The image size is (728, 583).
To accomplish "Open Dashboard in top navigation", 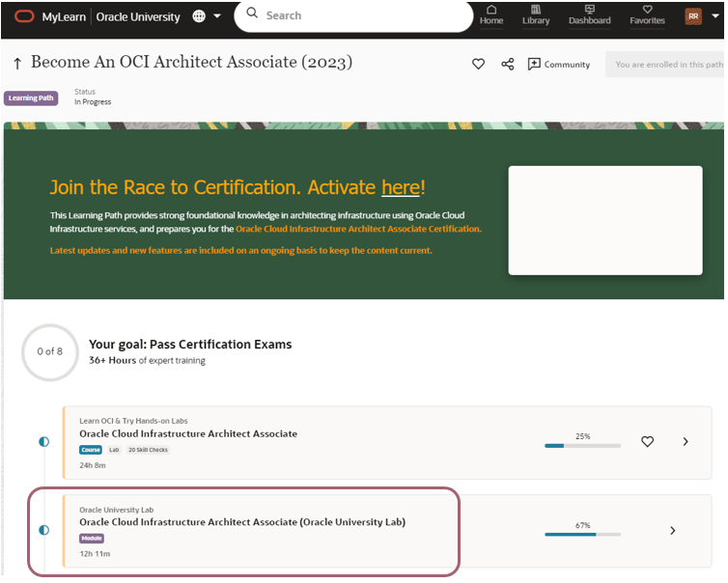I will pos(589,15).
